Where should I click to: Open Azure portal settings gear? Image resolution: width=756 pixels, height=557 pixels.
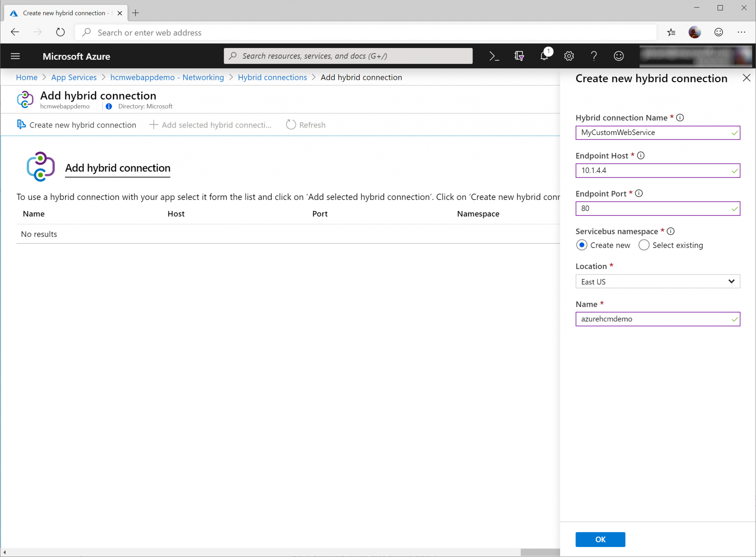pyautogui.click(x=569, y=56)
